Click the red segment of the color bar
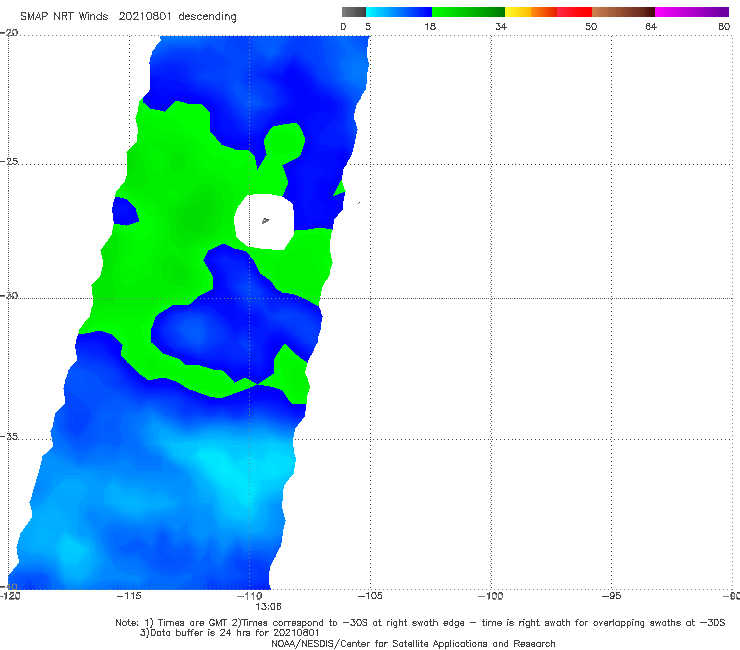 [x=574, y=12]
